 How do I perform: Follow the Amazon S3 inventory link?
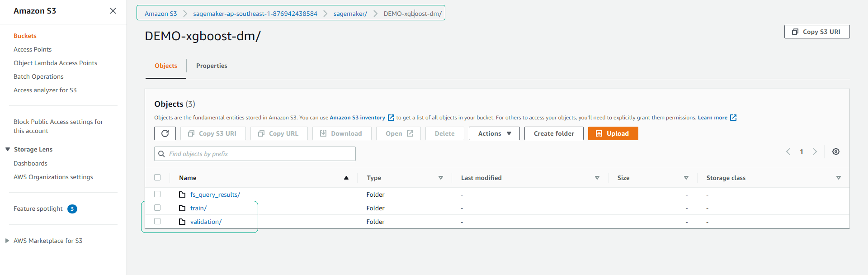pos(357,118)
